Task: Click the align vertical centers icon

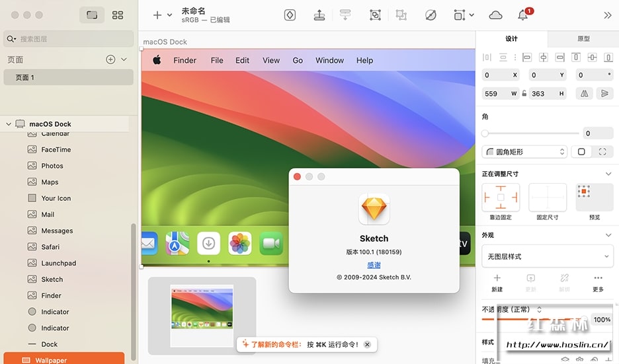Action: (x=592, y=57)
